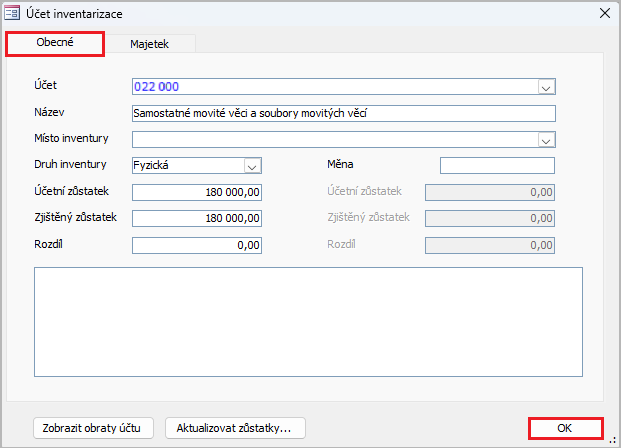The width and height of the screenshot is (621, 448).
Task: Open the Místo inventury dropdown arrow
Action: [546, 140]
